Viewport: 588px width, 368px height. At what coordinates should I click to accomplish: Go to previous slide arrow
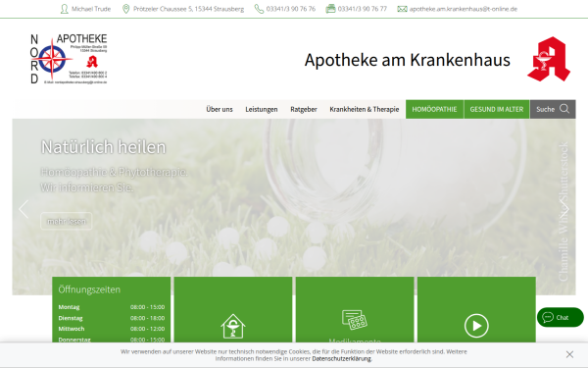pyautogui.click(x=24, y=209)
